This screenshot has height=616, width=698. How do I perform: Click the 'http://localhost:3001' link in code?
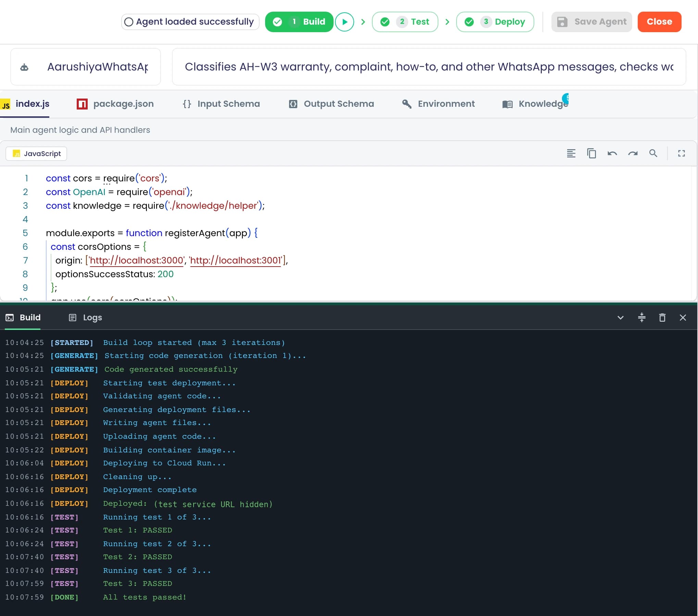235,260
